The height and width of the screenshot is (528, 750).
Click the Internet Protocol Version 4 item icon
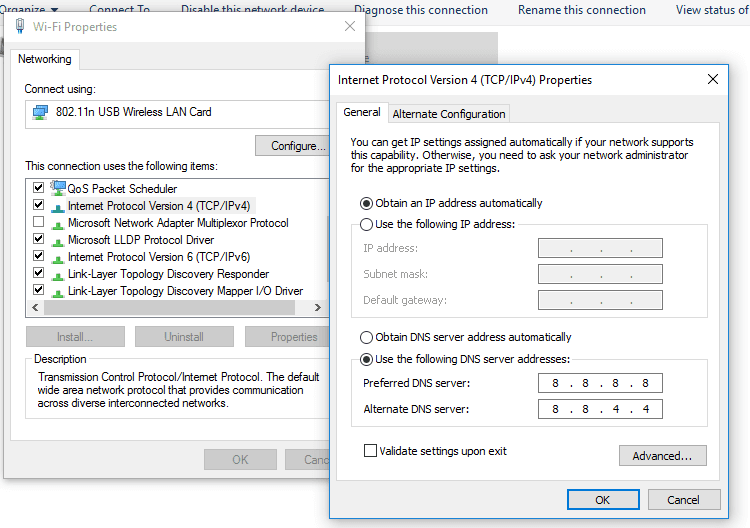click(x=58, y=208)
